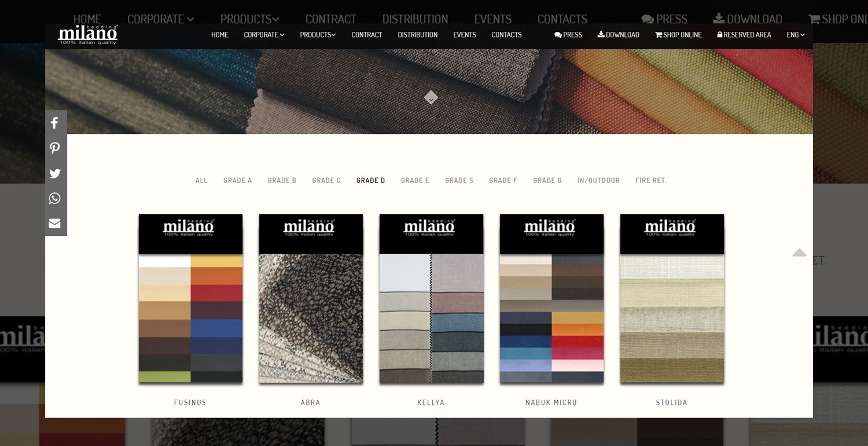Share through the WhatsApp icon
The width and height of the screenshot is (868, 446).
54,199
